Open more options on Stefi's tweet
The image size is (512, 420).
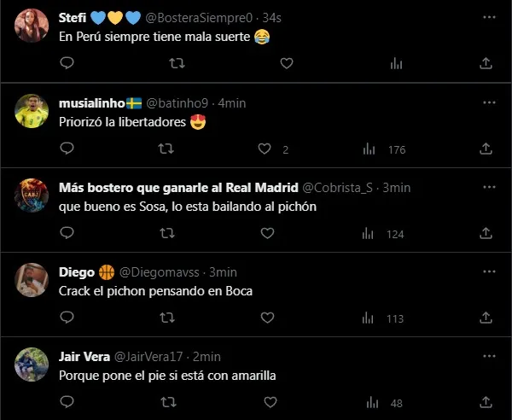[486, 16]
